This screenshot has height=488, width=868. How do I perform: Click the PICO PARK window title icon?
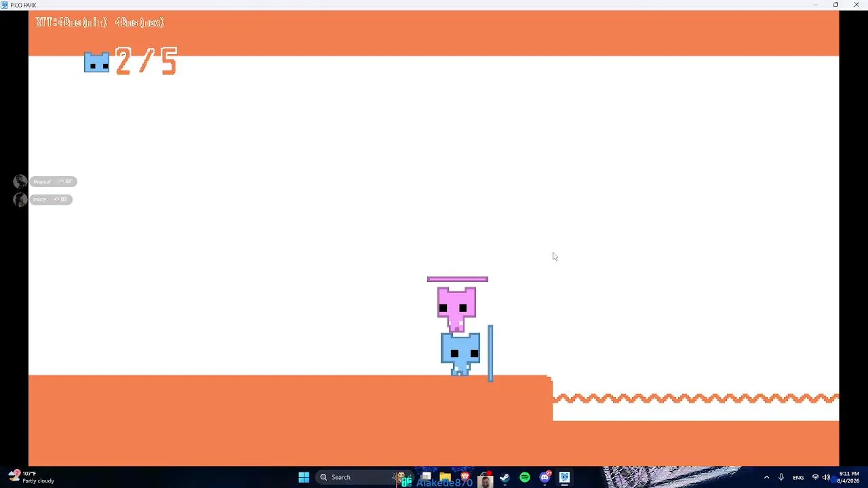[x=5, y=5]
